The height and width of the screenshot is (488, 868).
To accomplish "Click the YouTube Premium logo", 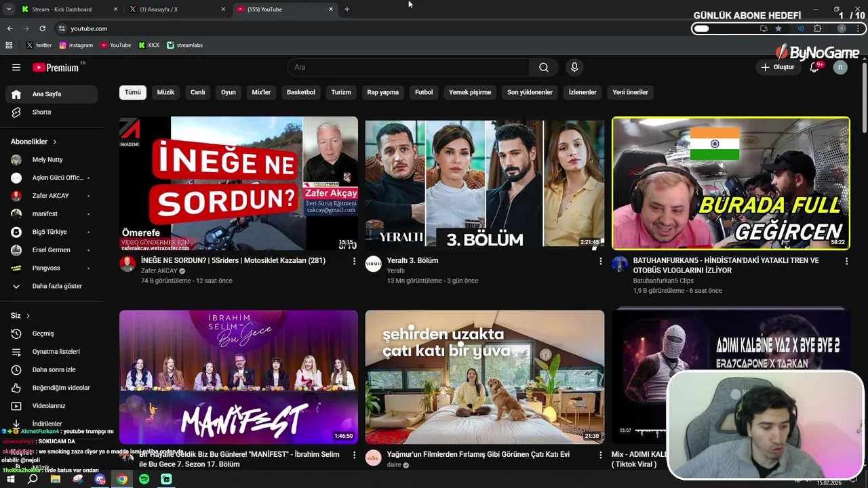I will point(57,67).
